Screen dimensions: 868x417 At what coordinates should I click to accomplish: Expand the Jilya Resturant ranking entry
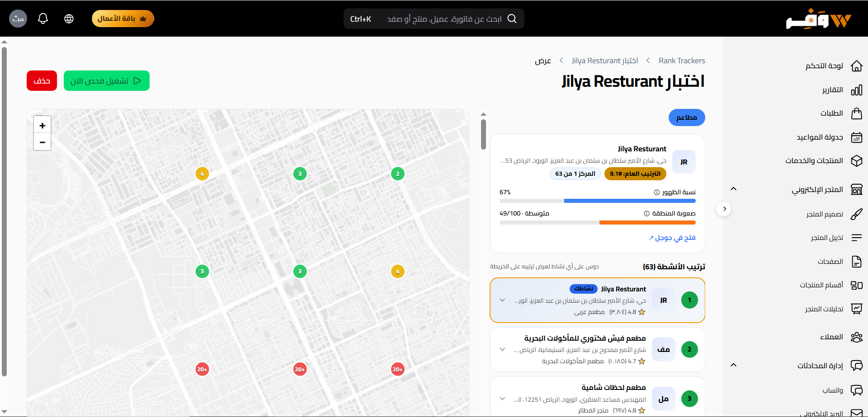(x=502, y=300)
